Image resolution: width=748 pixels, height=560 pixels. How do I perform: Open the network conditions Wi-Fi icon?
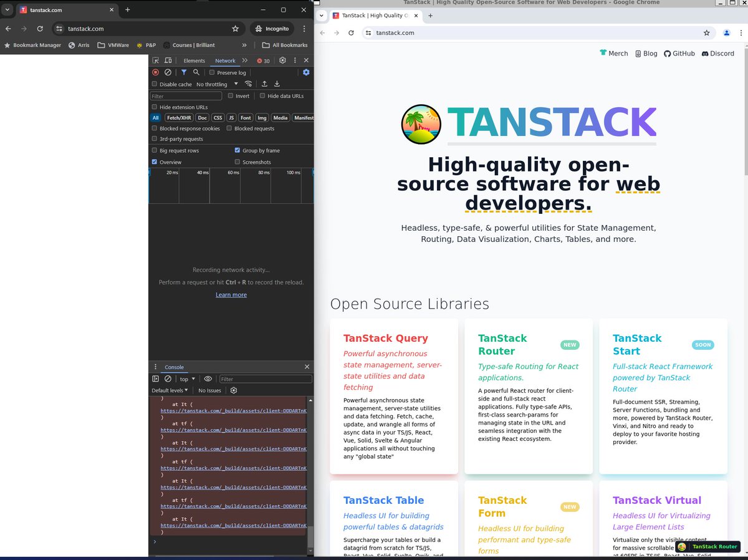point(248,84)
